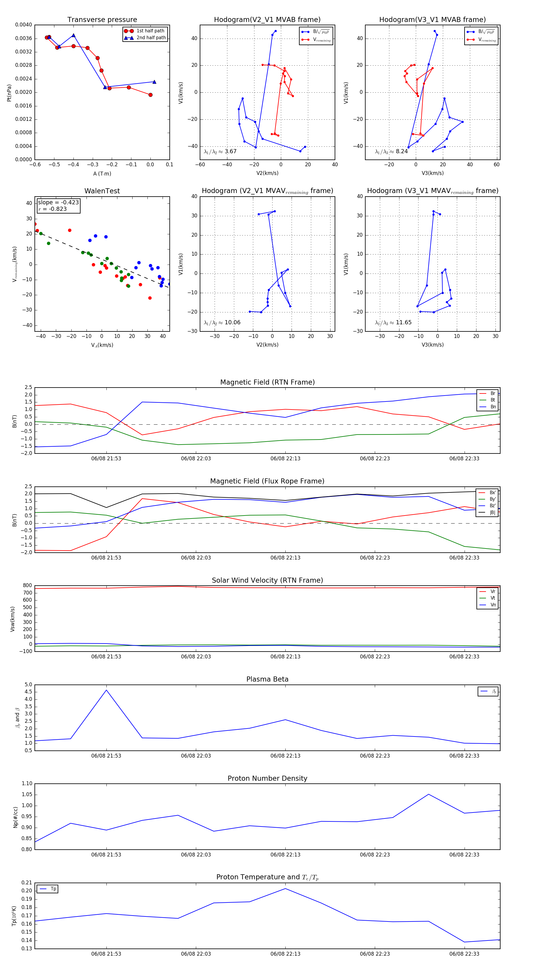Click the "Magnetic Field (RTN Frame)" title

pos(267,382)
